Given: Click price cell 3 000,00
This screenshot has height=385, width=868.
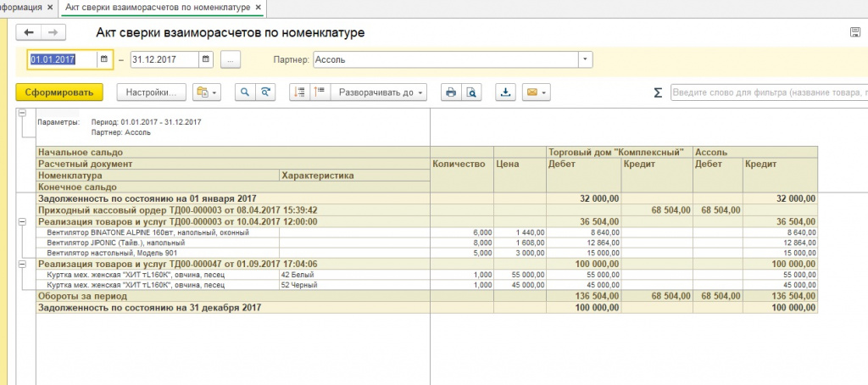Looking at the screenshot, I should (x=520, y=254).
